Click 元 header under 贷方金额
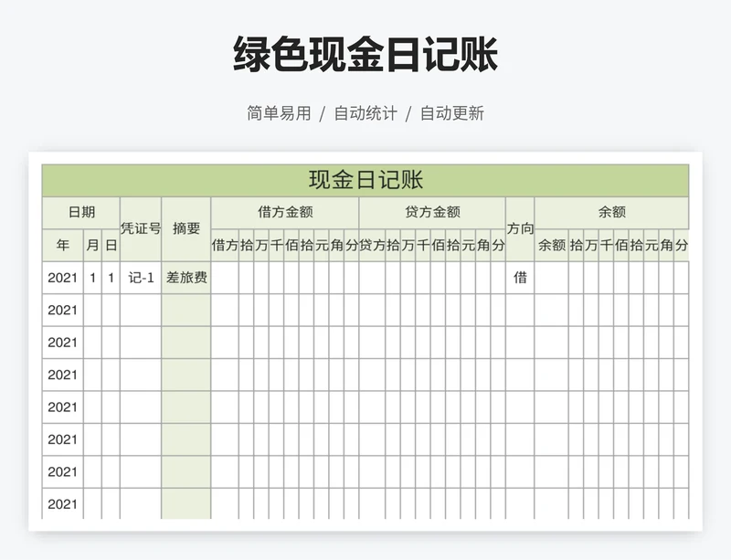The image size is (731, 560). point(468,245)
